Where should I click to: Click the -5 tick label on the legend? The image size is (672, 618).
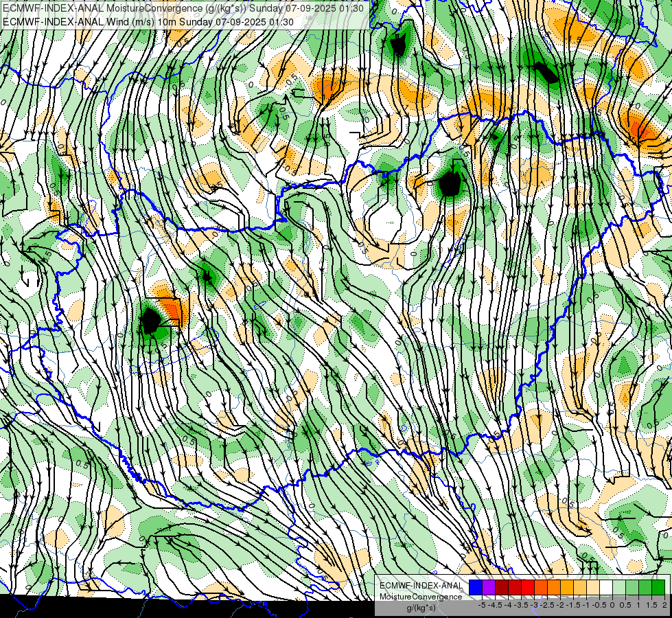482,605
